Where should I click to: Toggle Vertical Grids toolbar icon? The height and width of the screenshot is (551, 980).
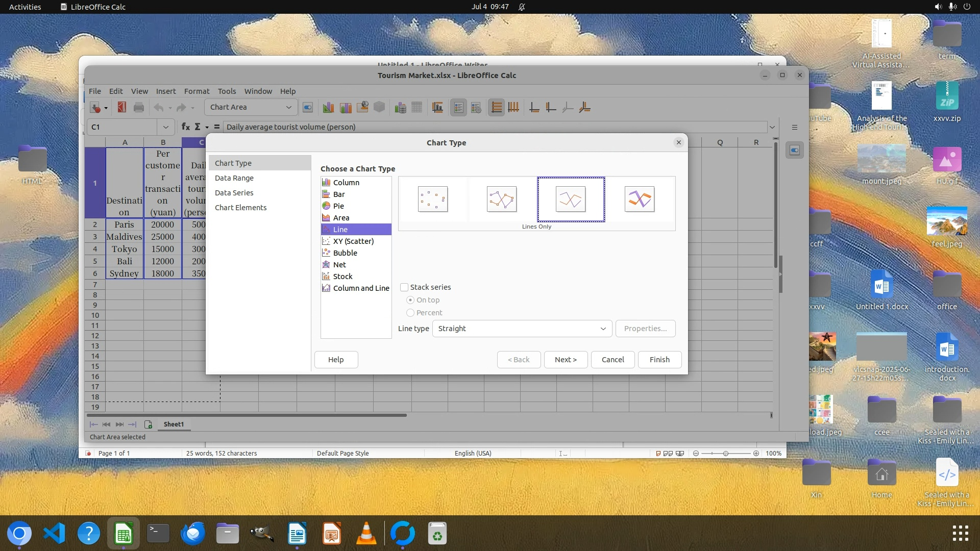pos(513,107)
